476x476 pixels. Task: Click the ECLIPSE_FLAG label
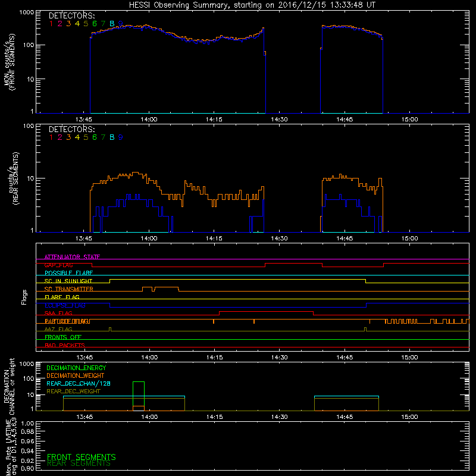pyautogui.click(x=65, y=305)
